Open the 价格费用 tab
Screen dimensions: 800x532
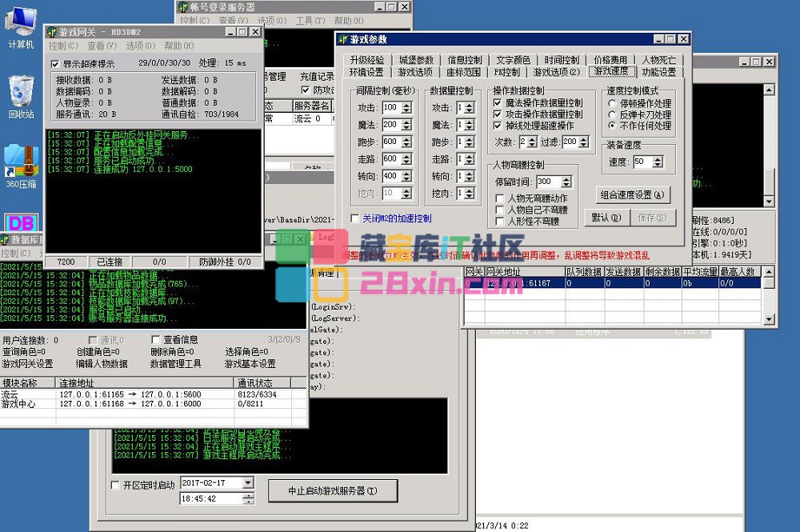click(x=610, y=60)
